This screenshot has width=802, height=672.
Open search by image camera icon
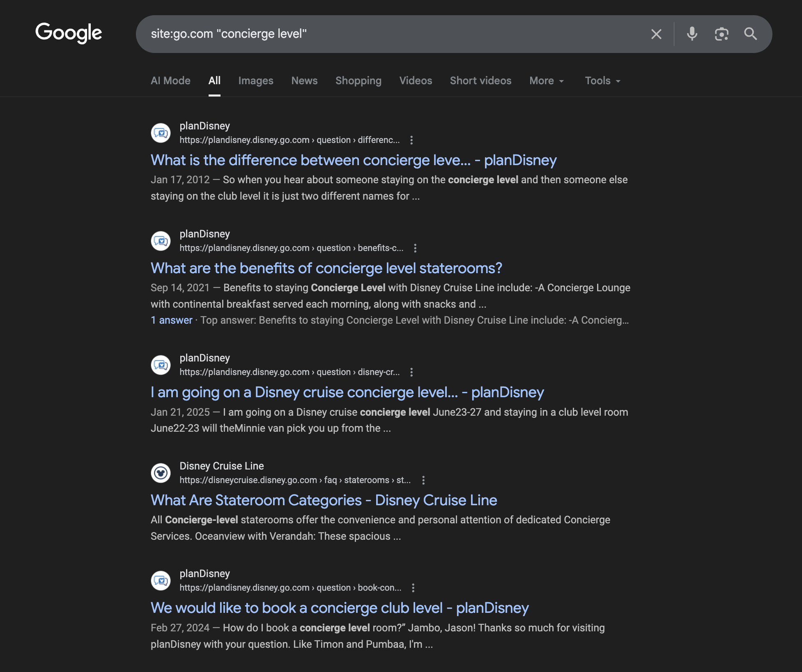tap(721, 34)
